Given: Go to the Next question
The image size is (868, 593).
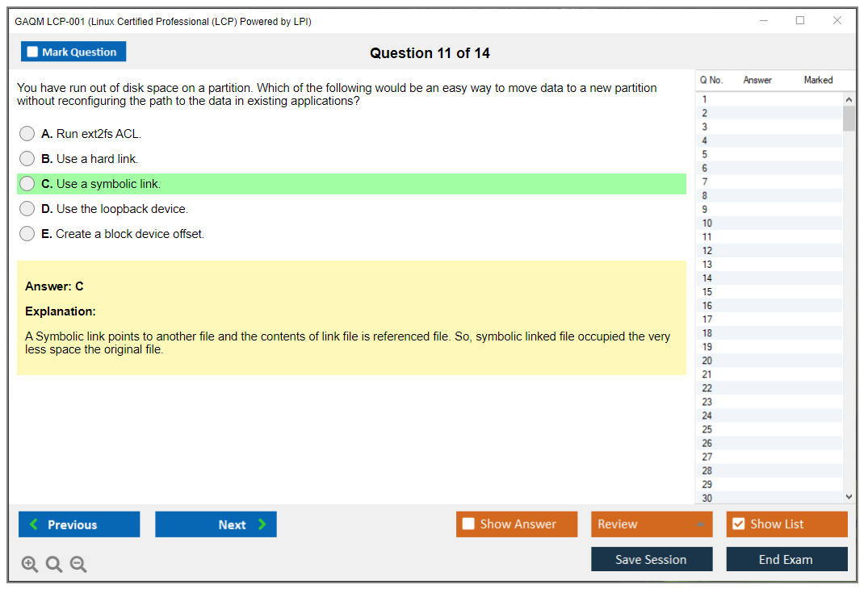Looking at the screenshot, I should tap(216, 524).
